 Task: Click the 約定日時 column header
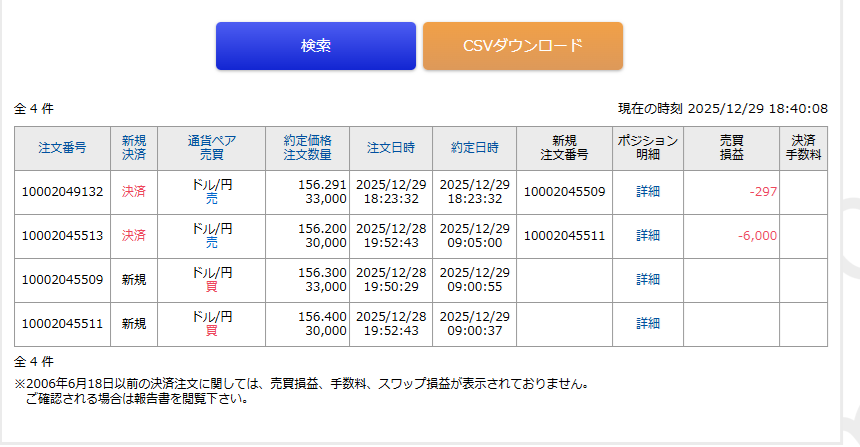pyautogui.click(x=474, y=148)
